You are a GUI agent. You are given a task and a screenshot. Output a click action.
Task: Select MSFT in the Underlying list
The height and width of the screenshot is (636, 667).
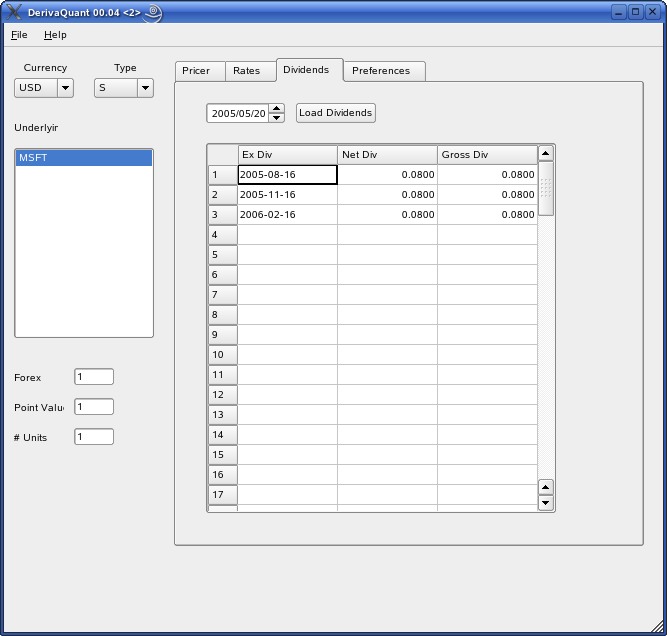(83, 158)
